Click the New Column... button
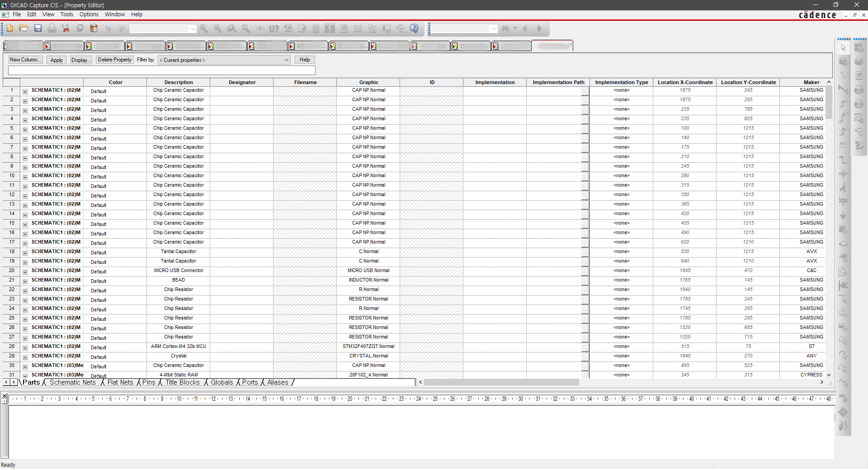868x470 pixels. click(25, 60)
